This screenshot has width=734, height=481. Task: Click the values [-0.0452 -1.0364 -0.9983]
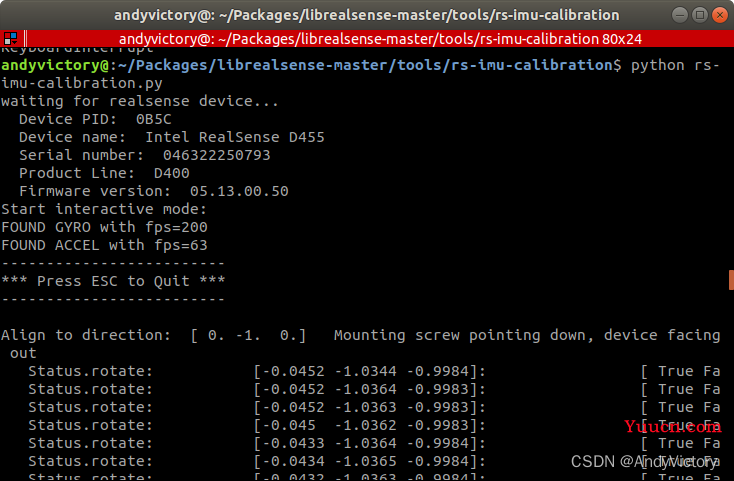pos(365,389)
